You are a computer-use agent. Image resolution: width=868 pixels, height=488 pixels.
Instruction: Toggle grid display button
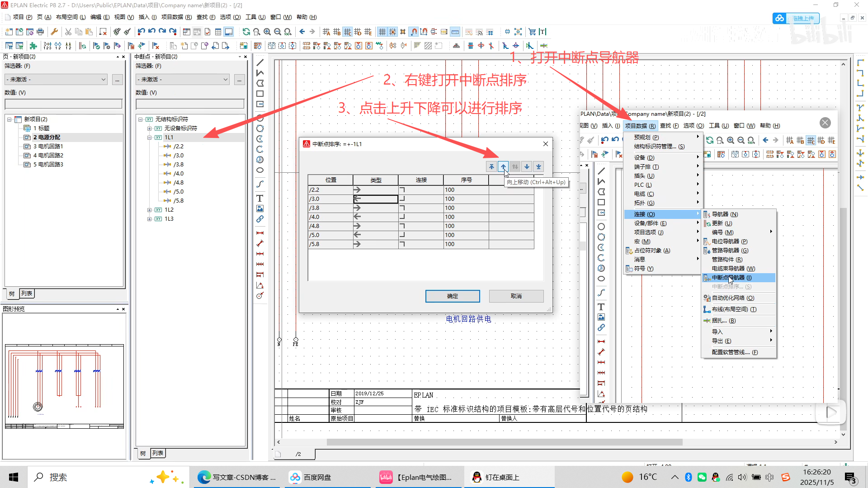(x=382, y=32)
